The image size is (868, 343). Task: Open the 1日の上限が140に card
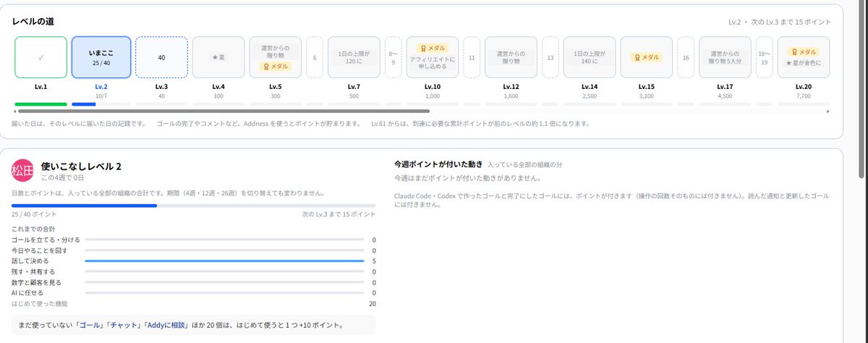(x=590, y=57)
